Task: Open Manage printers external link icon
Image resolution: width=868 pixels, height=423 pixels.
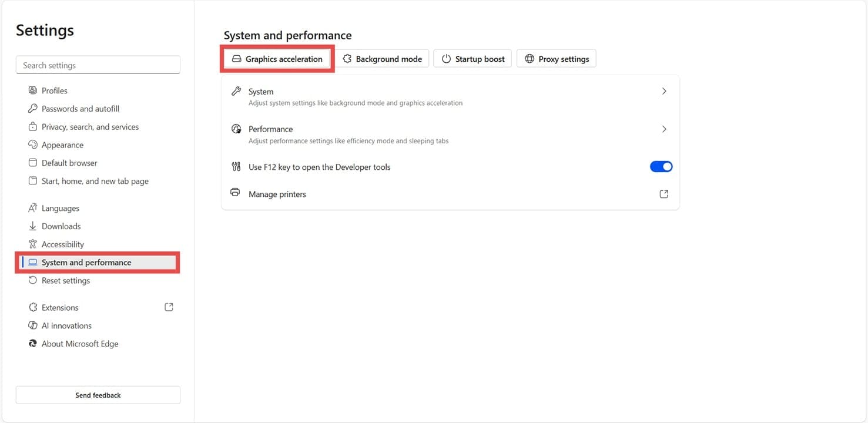Action: (x=664, y=194)
